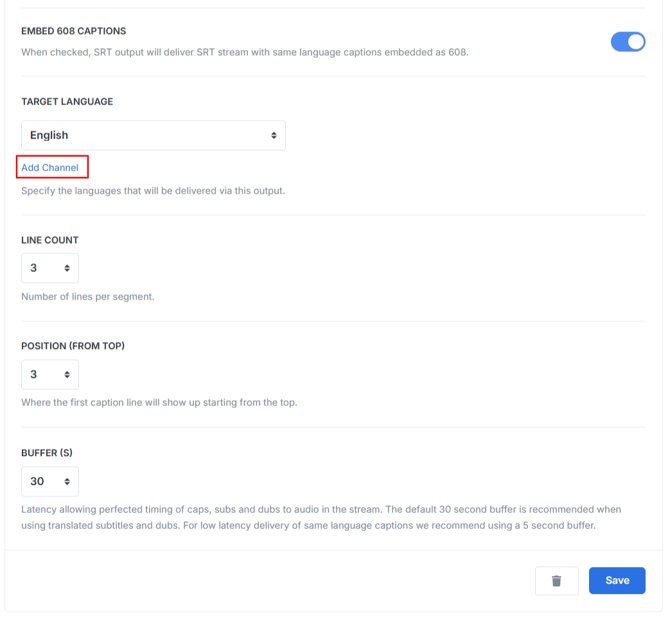Viewport: 670px width, 619px height.
Task: Click the BUFFER (S) heading label
Action: [x=47, y=453]
